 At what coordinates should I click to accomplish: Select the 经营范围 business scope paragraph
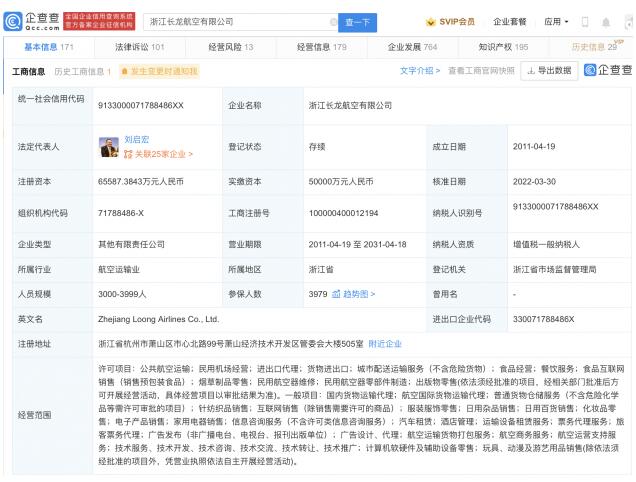361,415
